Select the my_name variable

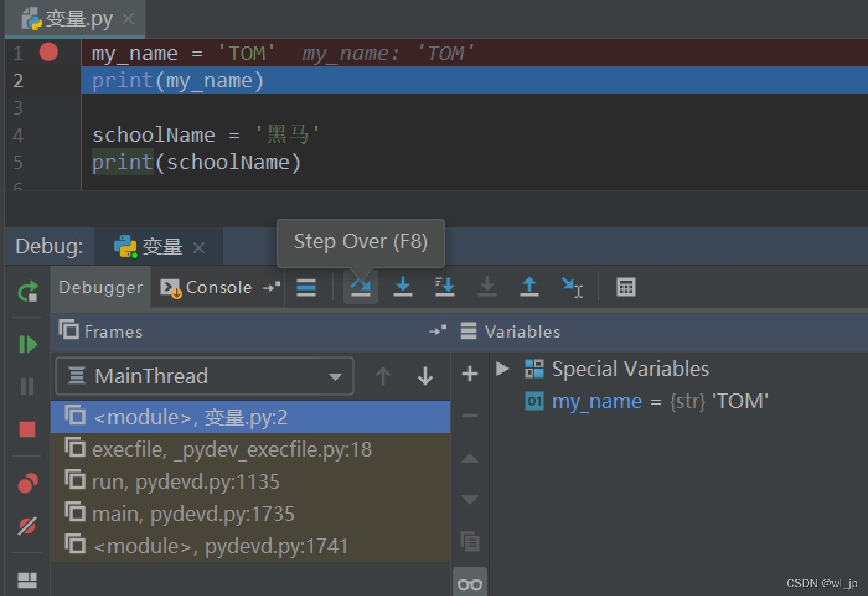tap(646, 401)
